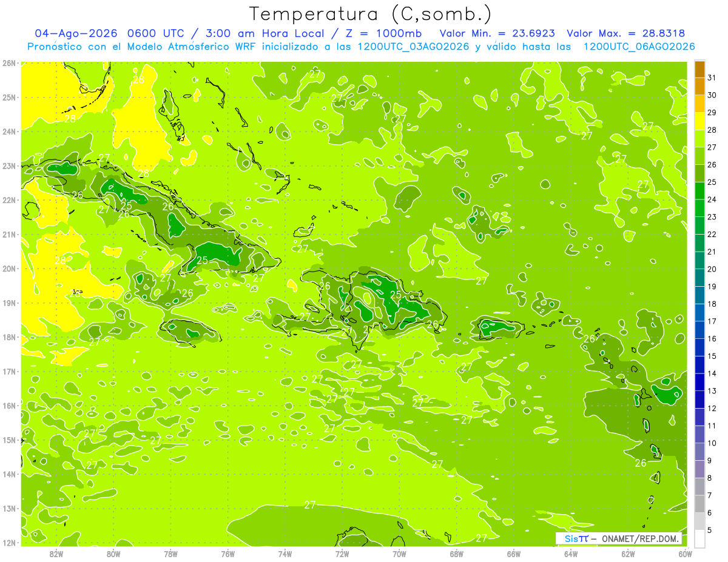Select the '04-Ago-2026' forecast date text
This screenshot has width=728, height=562.
coord(77,33)
